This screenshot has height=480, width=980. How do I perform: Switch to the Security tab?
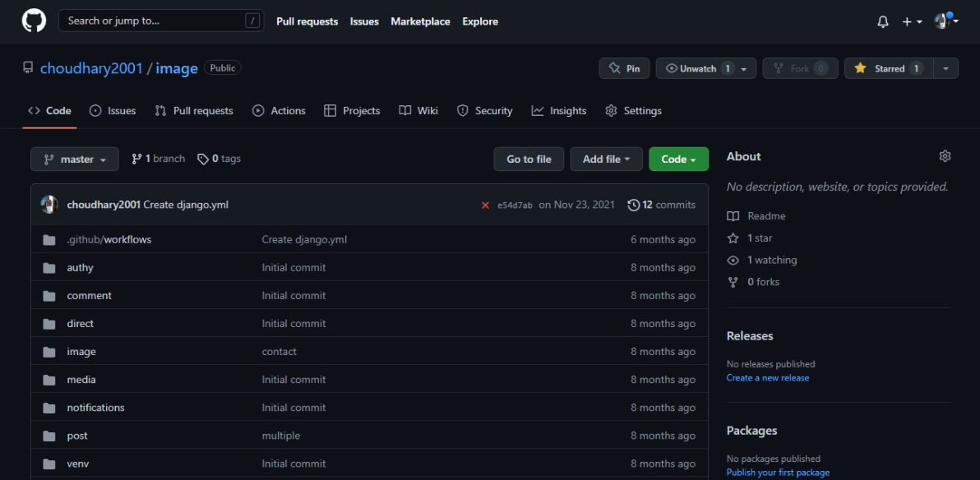click(484, 111)
